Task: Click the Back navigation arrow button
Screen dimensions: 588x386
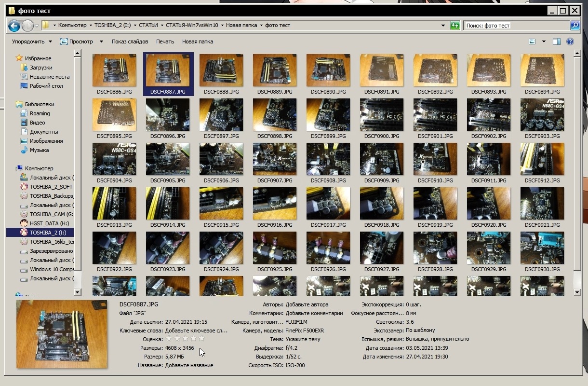Action: coord(14,26)
